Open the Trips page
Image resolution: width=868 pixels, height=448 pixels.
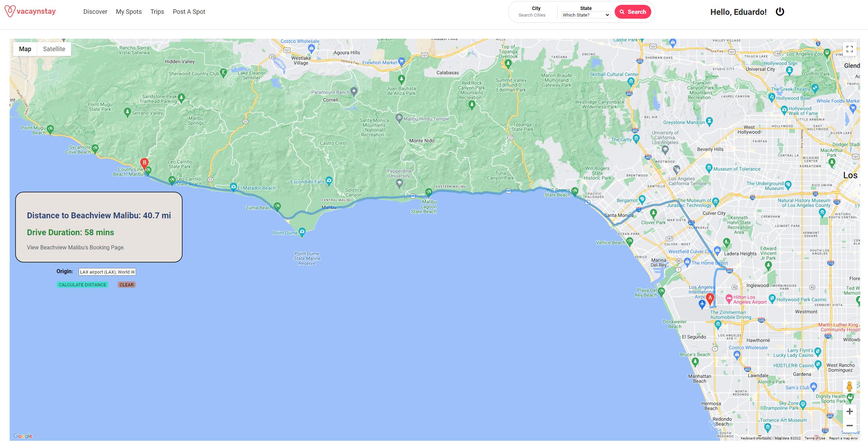[157, 12]
